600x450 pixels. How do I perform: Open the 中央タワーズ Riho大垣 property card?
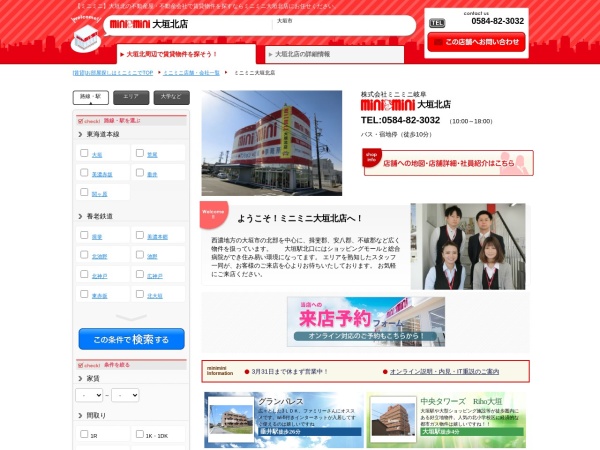click(446, 420)
